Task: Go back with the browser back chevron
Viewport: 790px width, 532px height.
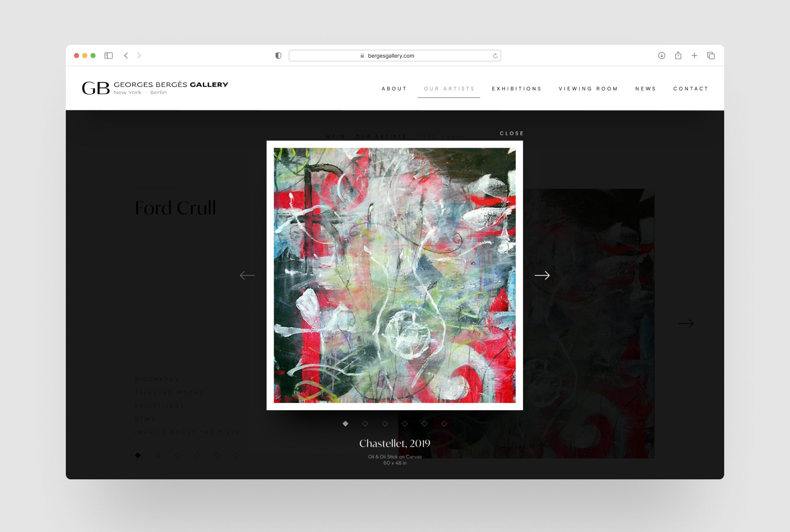Action: pyautogui.click(x=126, y=56)
